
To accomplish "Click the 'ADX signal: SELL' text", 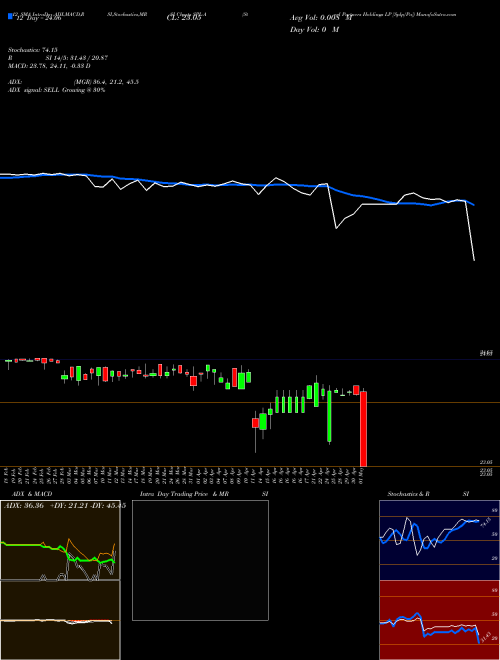I will (35, 90).
